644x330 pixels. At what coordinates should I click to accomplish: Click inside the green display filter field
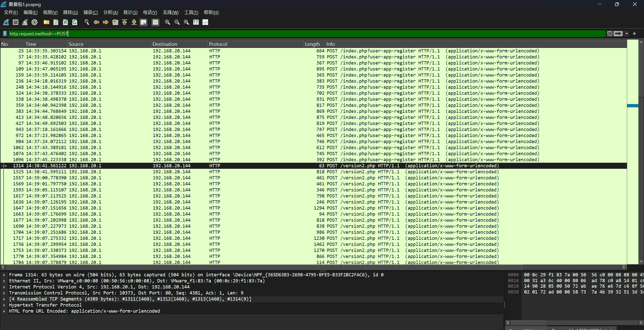[x=302, y=34]
